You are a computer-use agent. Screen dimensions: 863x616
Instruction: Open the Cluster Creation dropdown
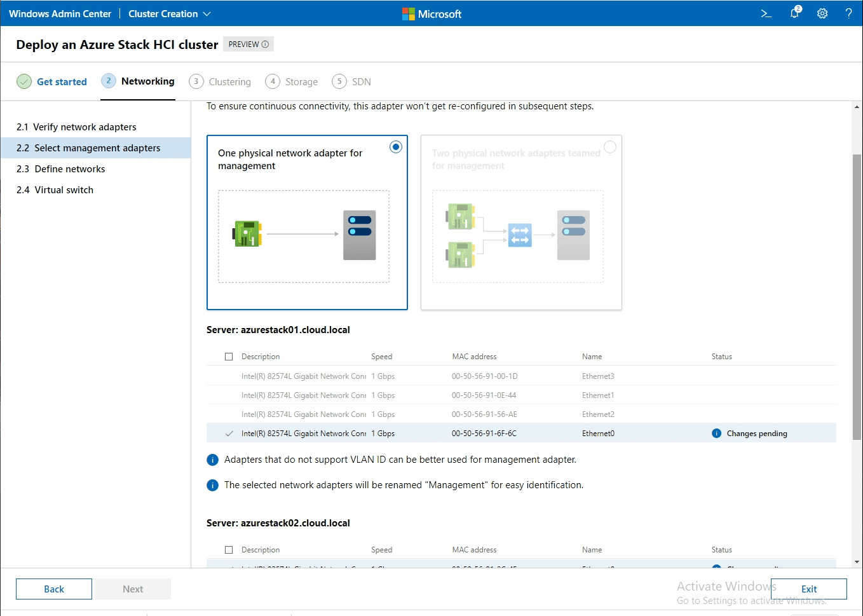(x=170, y=13)
